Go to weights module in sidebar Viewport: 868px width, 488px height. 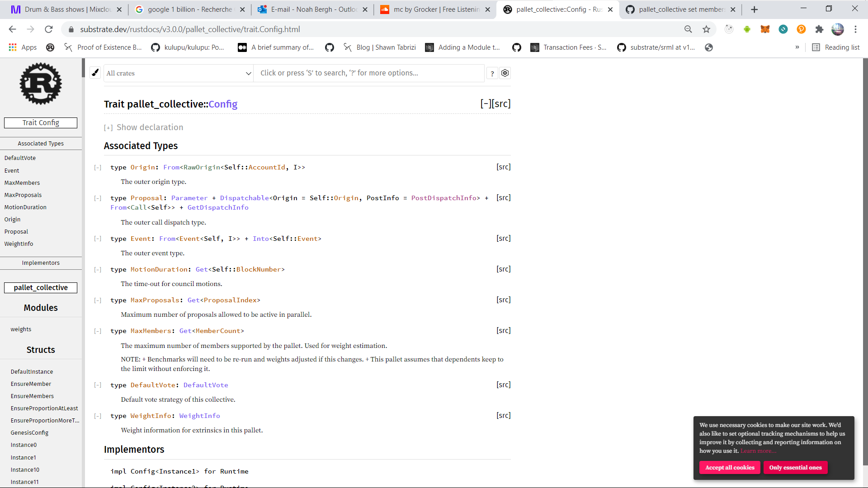(21, 329)
